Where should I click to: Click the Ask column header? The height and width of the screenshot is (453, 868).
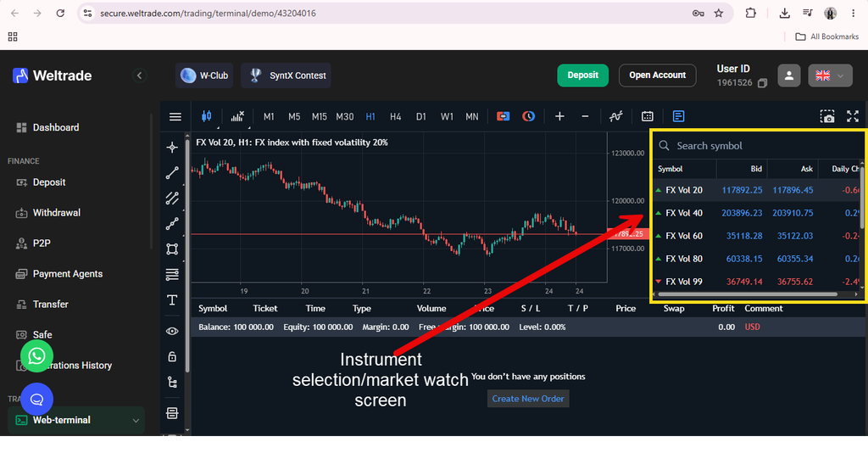pos(793,169)
